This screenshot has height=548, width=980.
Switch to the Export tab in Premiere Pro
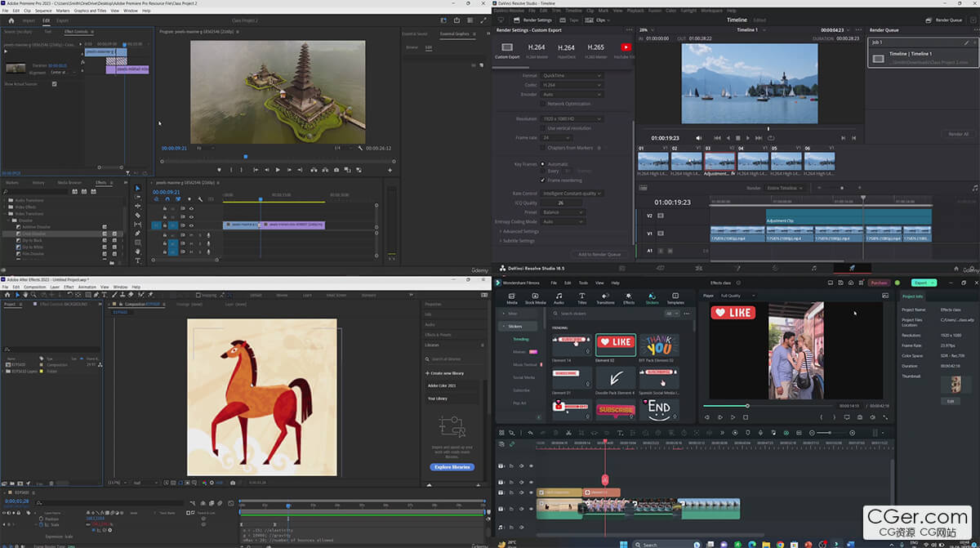(x=63, y=20)
